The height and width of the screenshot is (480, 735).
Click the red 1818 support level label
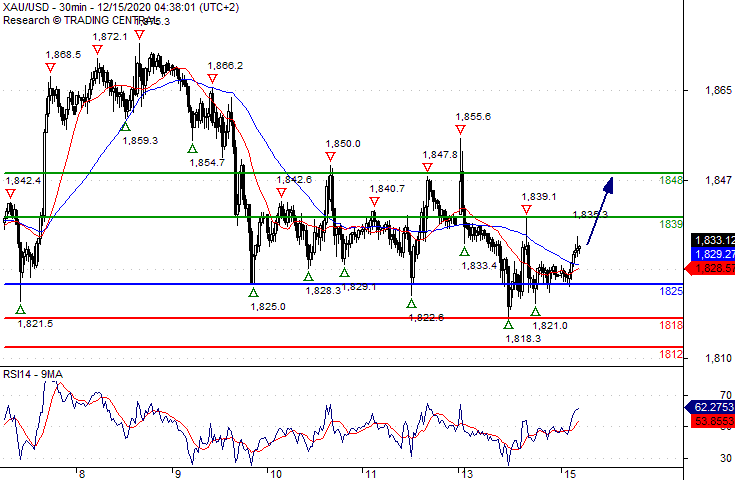point(671,325)
